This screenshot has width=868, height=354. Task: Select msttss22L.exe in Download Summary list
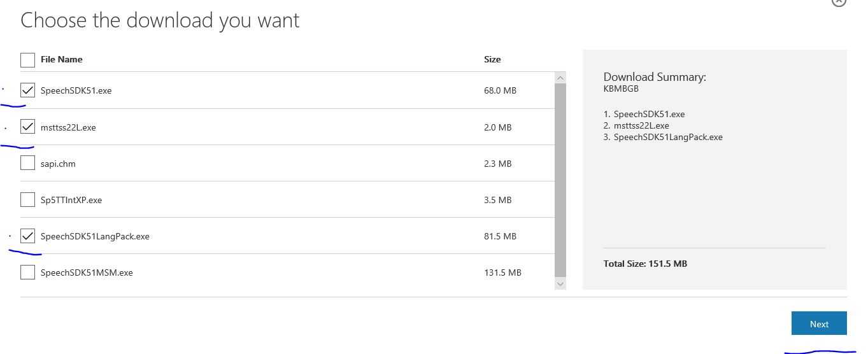(636, 125)
